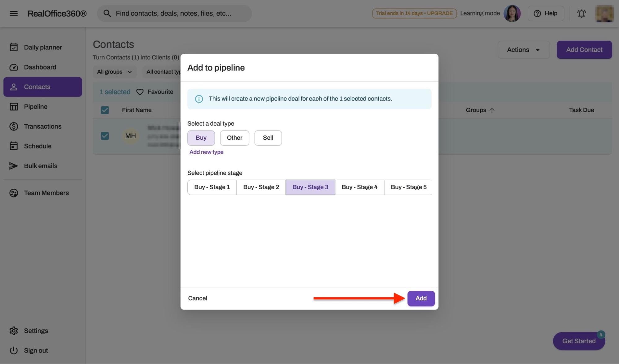The width and height of the screenshot is (619, 364).
Task: Open the Dashboard view
Action: [x=40, y=67]
